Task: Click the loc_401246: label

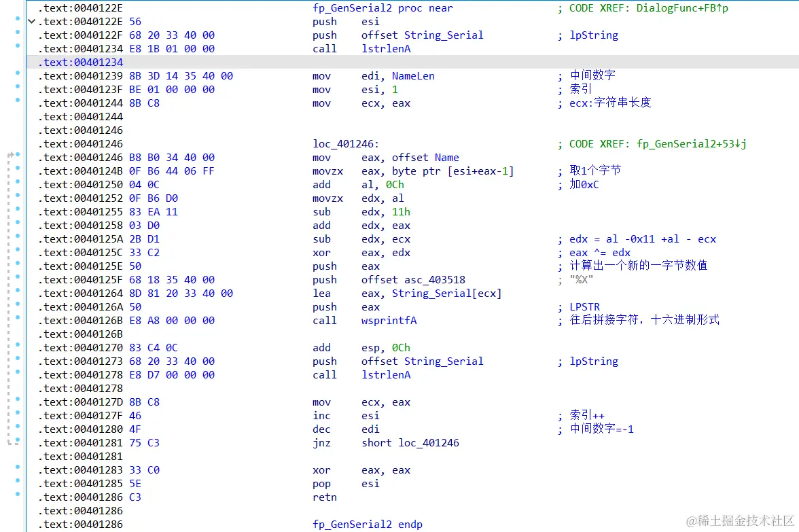Action: tap(346, 144)
